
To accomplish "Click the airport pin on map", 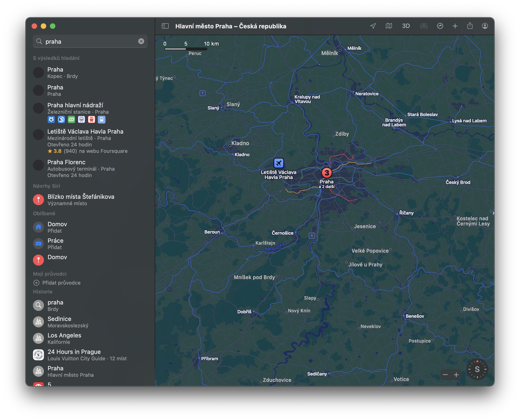I will (x=279, y=163).
